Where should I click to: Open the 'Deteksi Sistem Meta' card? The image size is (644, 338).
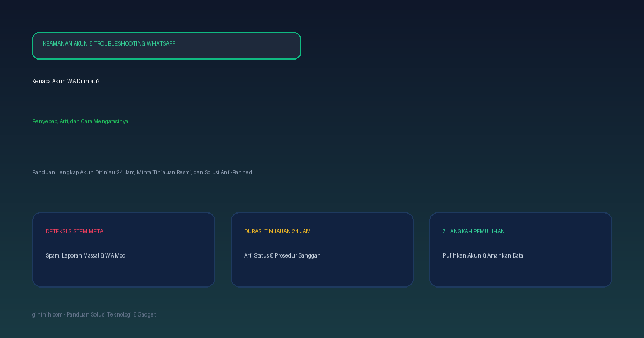[x=124, y=249]
